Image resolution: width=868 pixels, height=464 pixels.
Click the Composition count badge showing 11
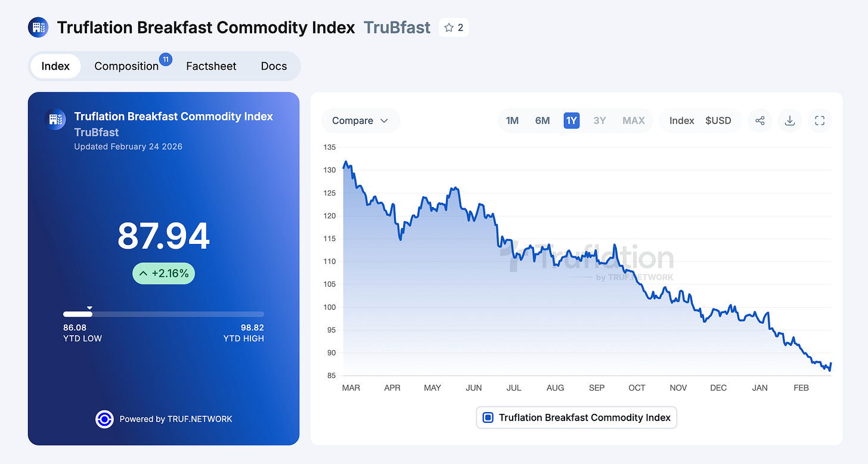tap(166, 59)
